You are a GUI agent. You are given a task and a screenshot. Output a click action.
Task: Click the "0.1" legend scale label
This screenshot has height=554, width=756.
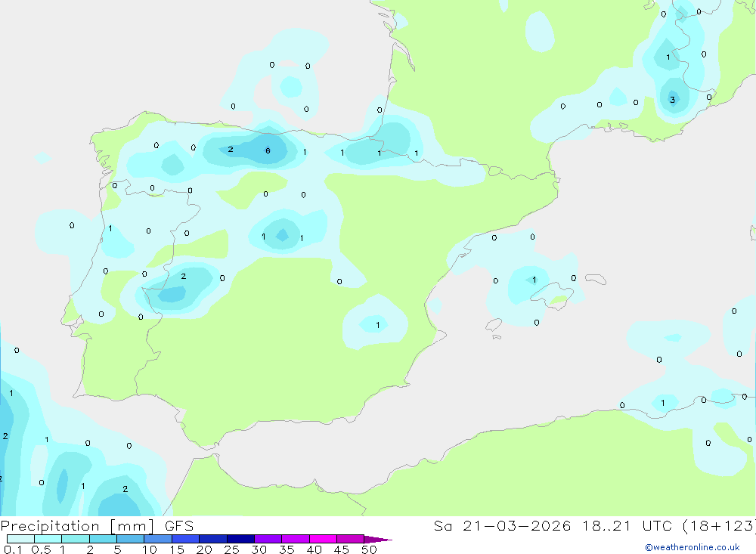13,549
